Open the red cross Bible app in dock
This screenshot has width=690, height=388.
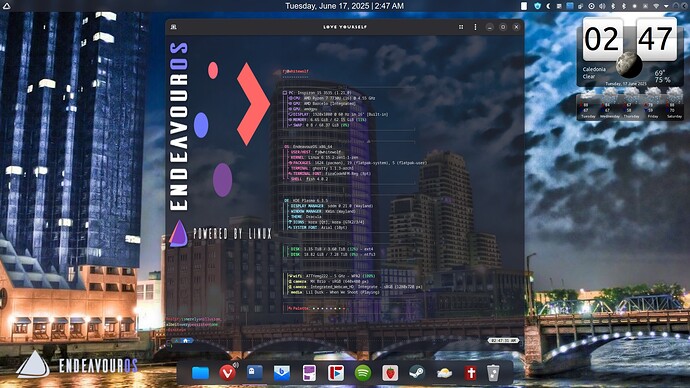[471, 373]
